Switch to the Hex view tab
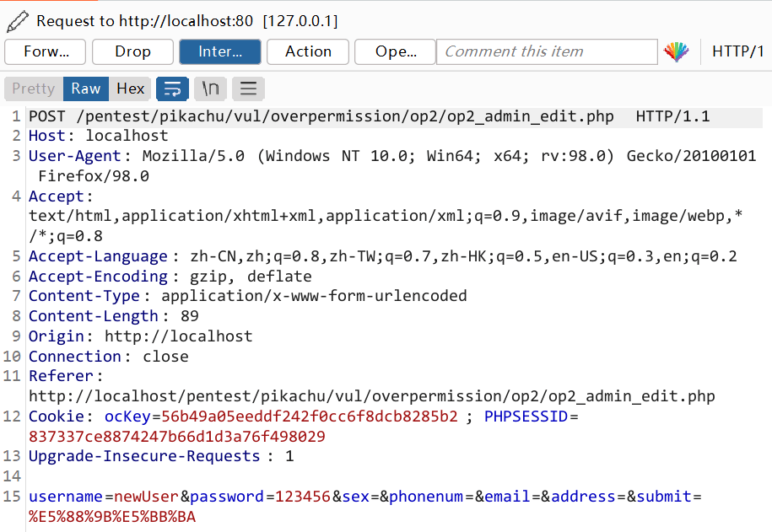Screen dimensions: 772x532 pyautogui.click(x=131, y=89)
